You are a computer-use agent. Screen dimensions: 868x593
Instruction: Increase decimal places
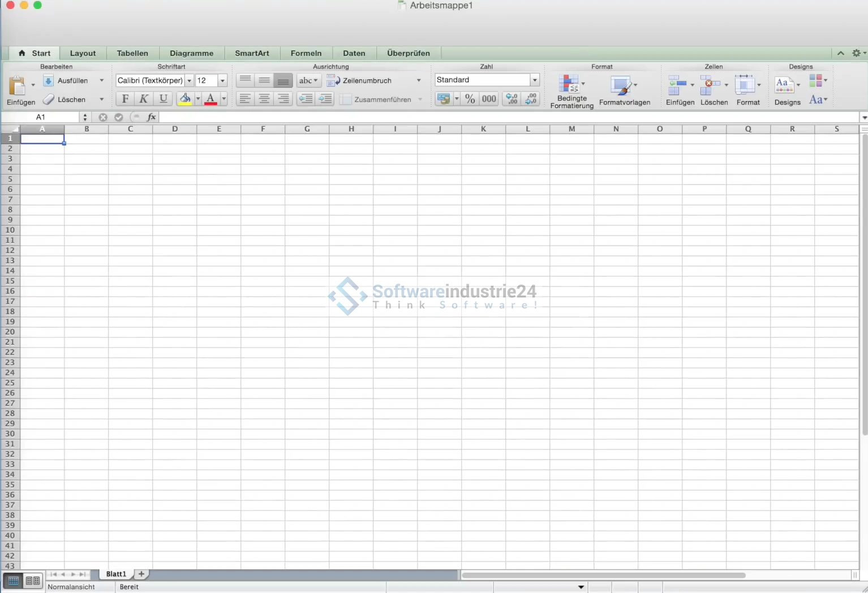(512, 99)
